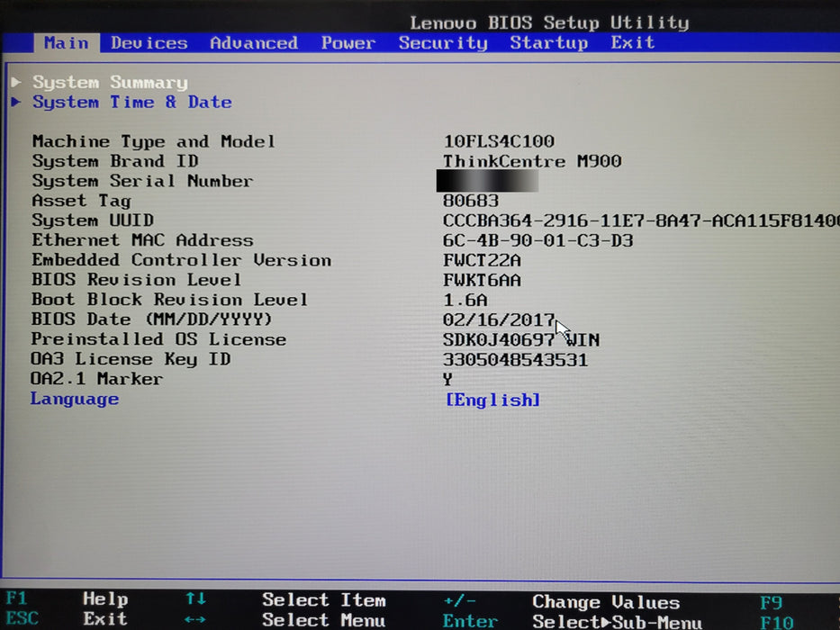Switch to the Main tab

pos(67,43)
